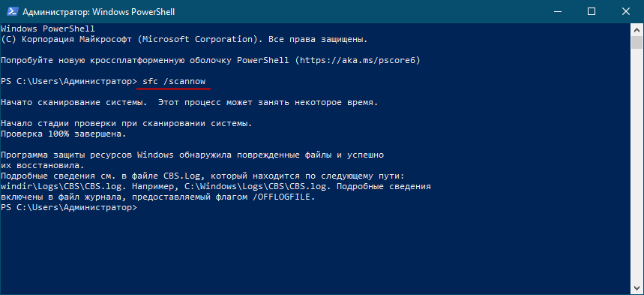
Task: Open the PowerShell title bar system icon
Action: 11,11
